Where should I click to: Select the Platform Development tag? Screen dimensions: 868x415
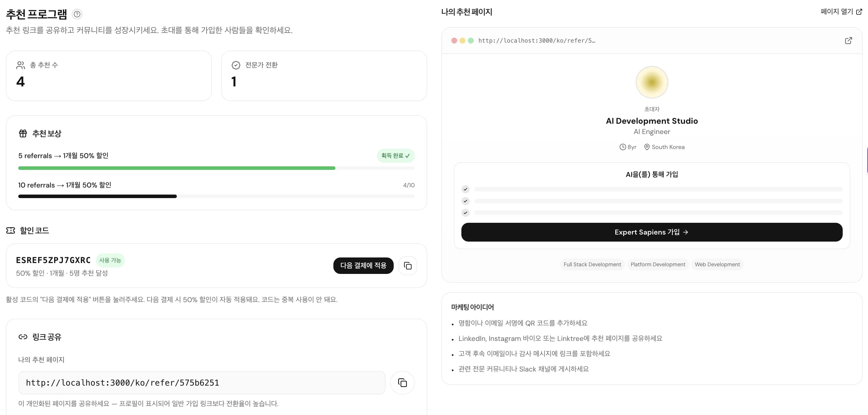pos(658,265)
